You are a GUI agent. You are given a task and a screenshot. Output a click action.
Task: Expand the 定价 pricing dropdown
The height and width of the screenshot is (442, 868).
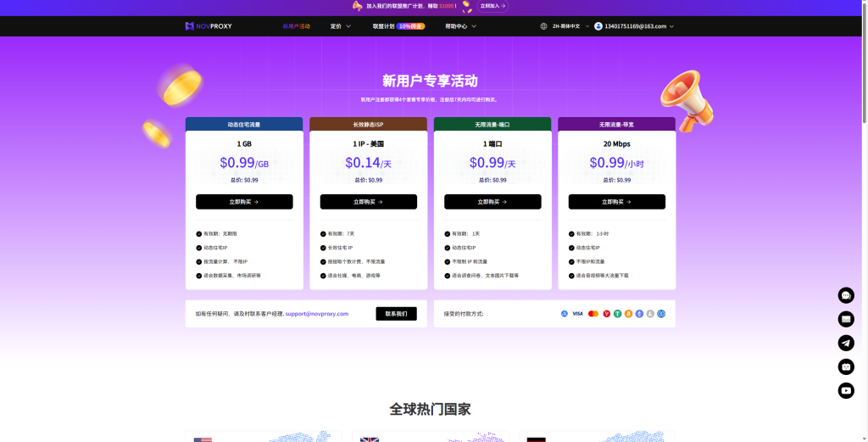pyautogui.click(x=341, y=26)
